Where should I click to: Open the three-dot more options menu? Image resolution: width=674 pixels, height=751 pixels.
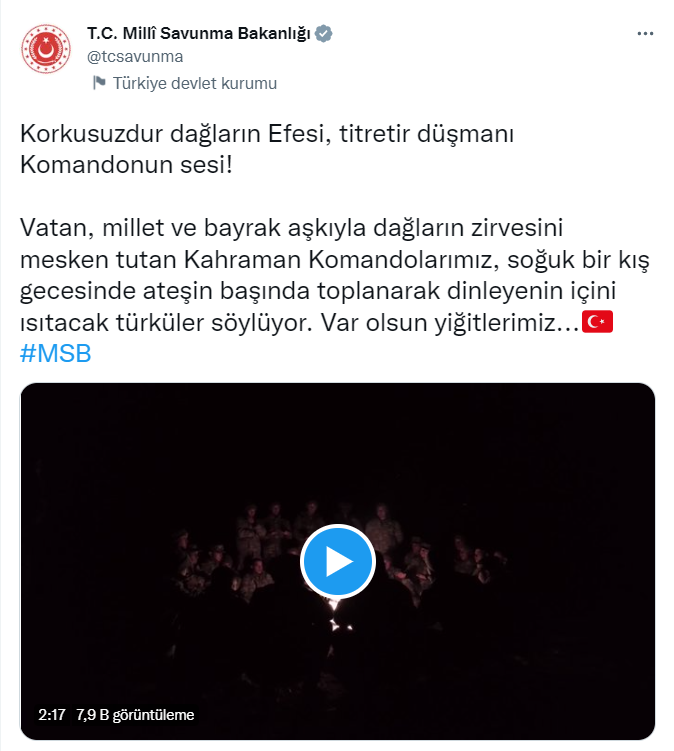coord(645,34)
